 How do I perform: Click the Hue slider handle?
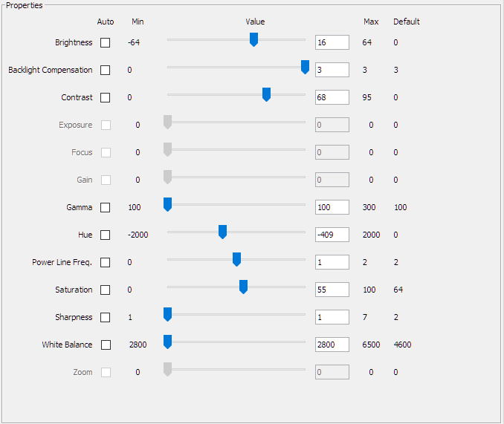pos(222,232)
